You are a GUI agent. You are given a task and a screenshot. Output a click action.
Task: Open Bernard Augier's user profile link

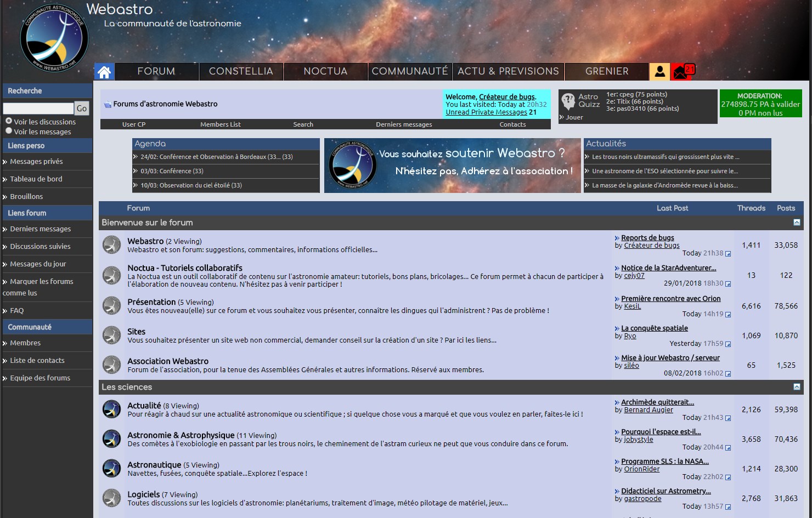coord(649,410)
